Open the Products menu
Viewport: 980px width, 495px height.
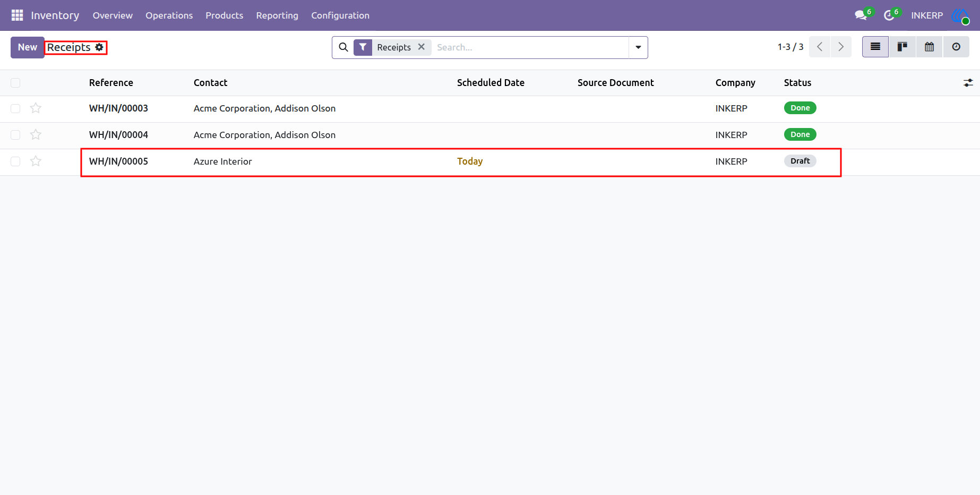(225, 15)
